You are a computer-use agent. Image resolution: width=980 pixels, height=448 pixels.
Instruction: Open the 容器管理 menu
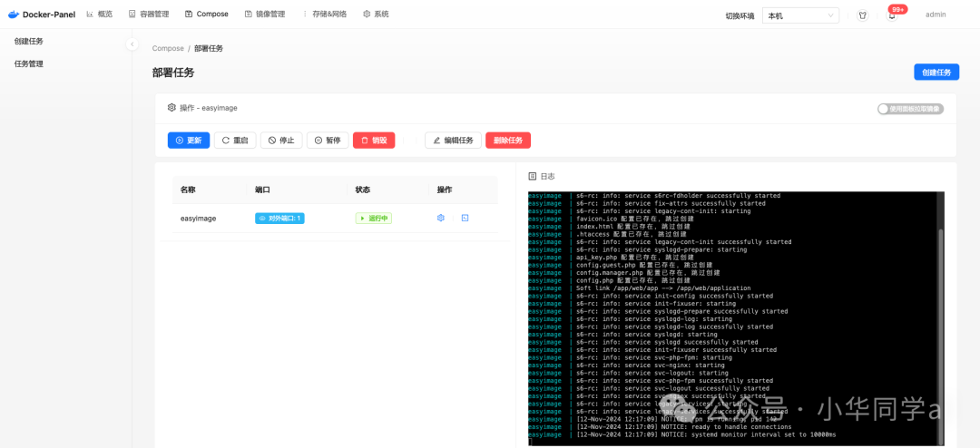point(149,14)
